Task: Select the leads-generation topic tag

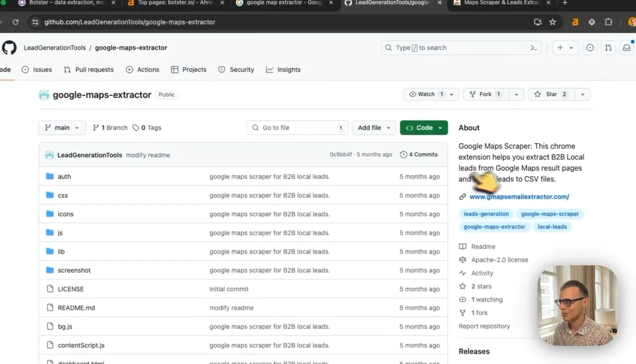Action: pos(486,214)
